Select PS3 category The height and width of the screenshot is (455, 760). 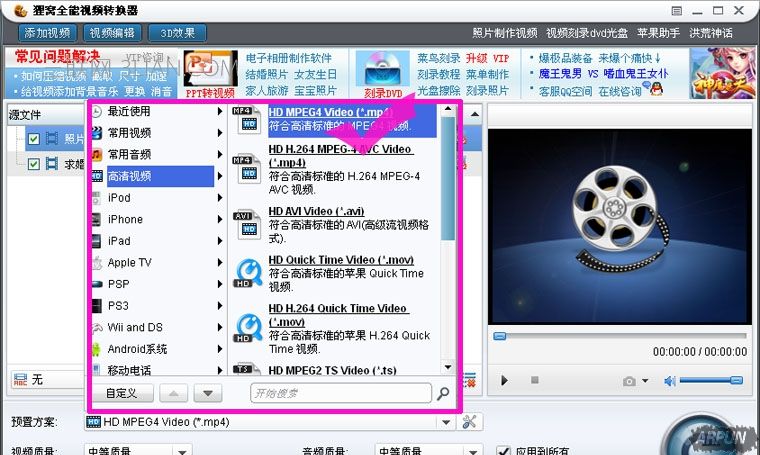click(118, 306)
